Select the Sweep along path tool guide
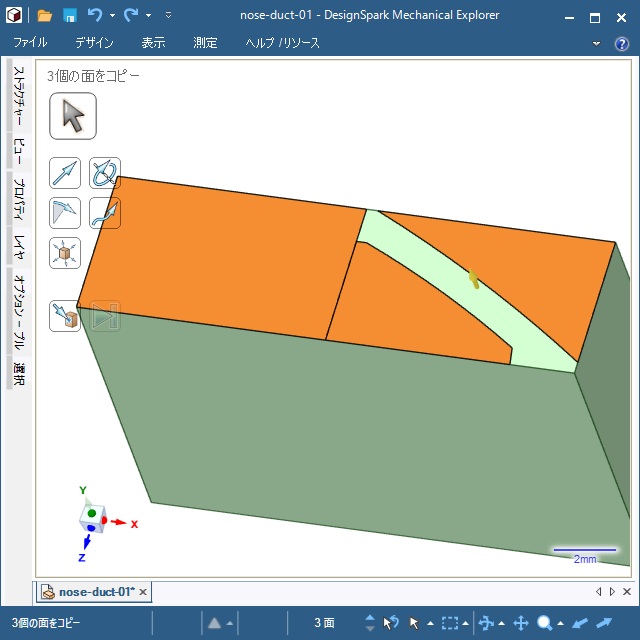 (x=105, y=212)
